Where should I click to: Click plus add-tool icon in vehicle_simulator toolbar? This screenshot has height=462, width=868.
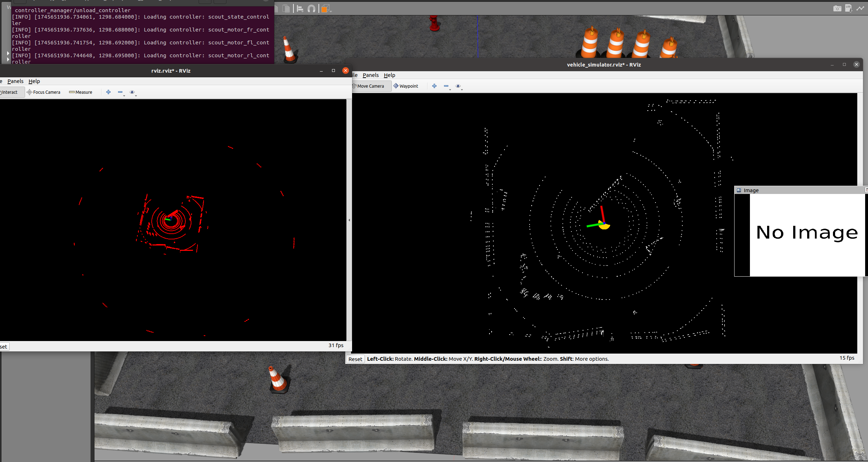click(434, 86)
